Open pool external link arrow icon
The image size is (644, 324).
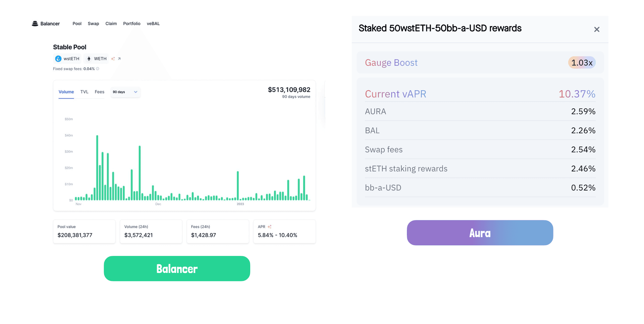point(119,59)
